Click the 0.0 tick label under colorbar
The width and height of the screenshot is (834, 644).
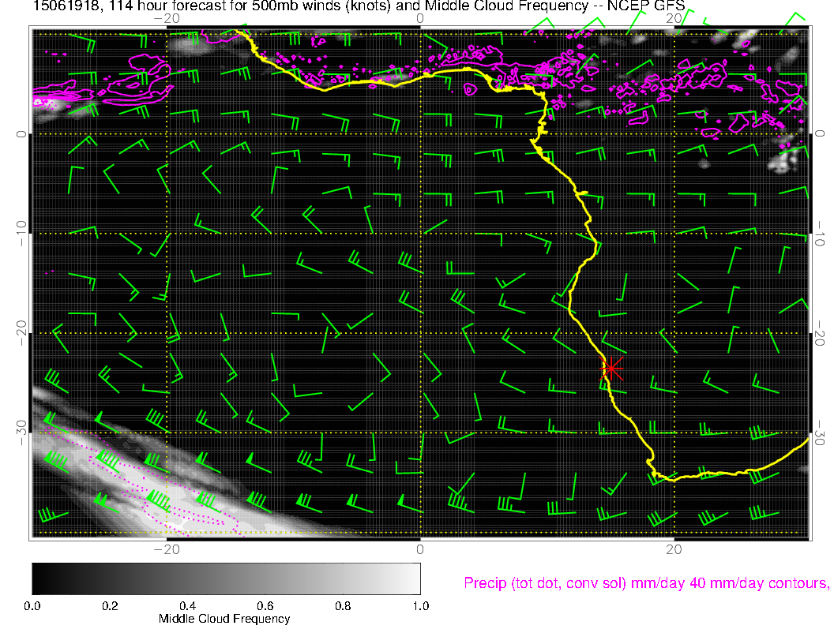tap(32, 606)
